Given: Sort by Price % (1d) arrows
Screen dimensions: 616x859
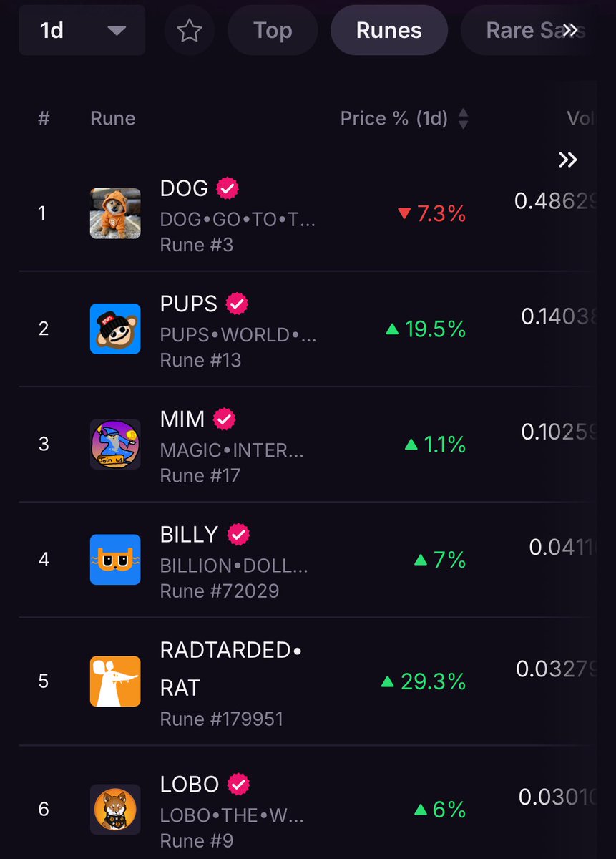Looking at the screenshot, I should coord(463,118).
